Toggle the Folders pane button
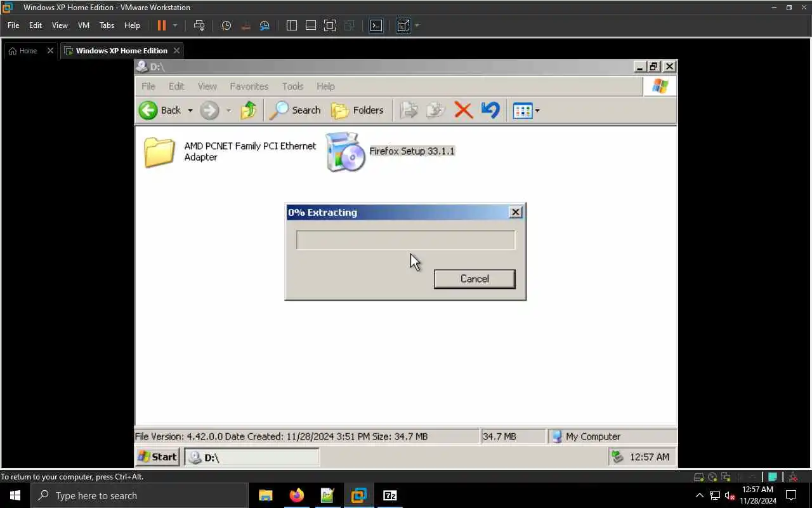Screen dimensions: 812x508 [358, 110]
